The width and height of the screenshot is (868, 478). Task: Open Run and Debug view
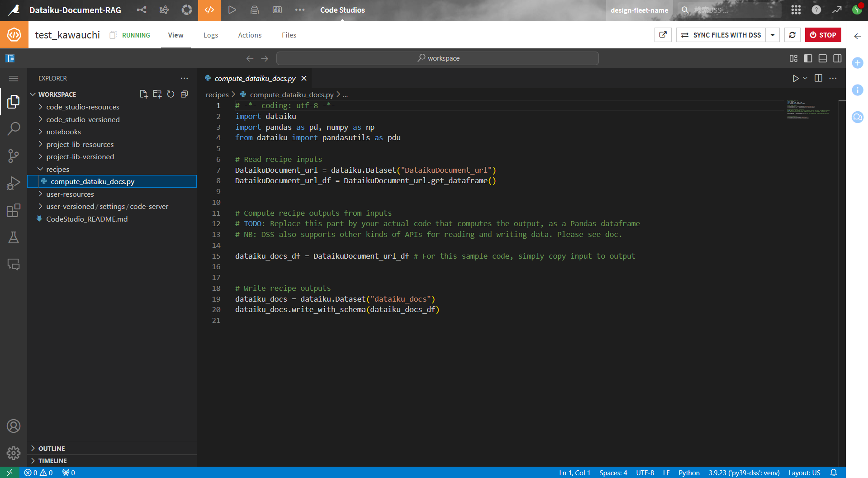[14, 183]
